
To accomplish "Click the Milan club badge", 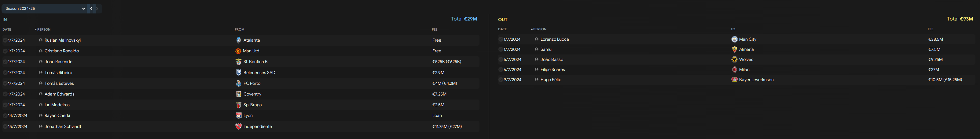I will (734, 70).
